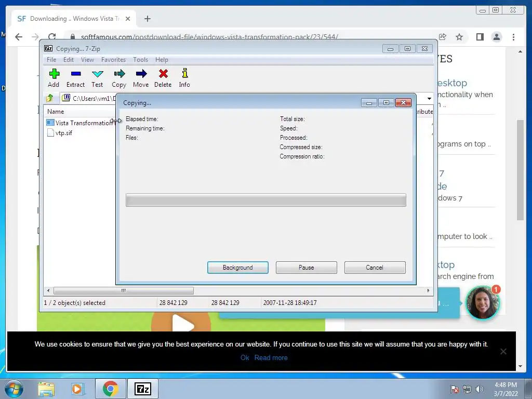Screen dimensions: 532x399
Task: Cancel the copying operation
Action: (x=375, y=268)
